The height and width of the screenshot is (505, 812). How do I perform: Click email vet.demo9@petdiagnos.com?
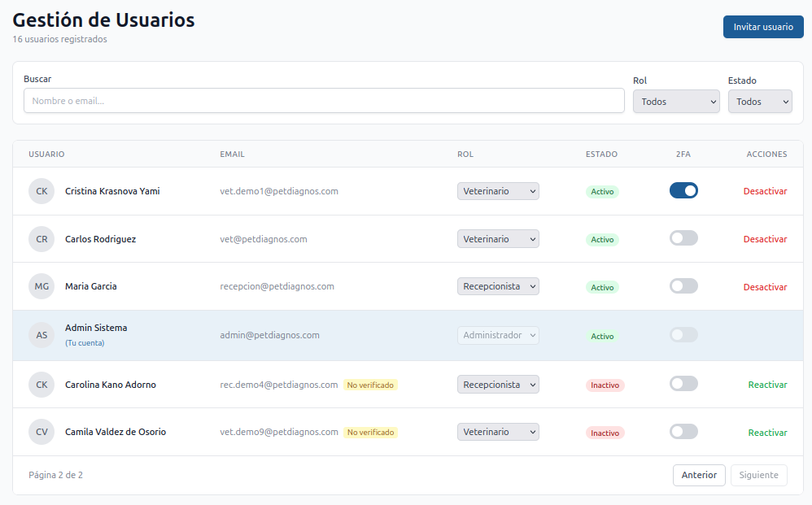[x=278, y=432]
